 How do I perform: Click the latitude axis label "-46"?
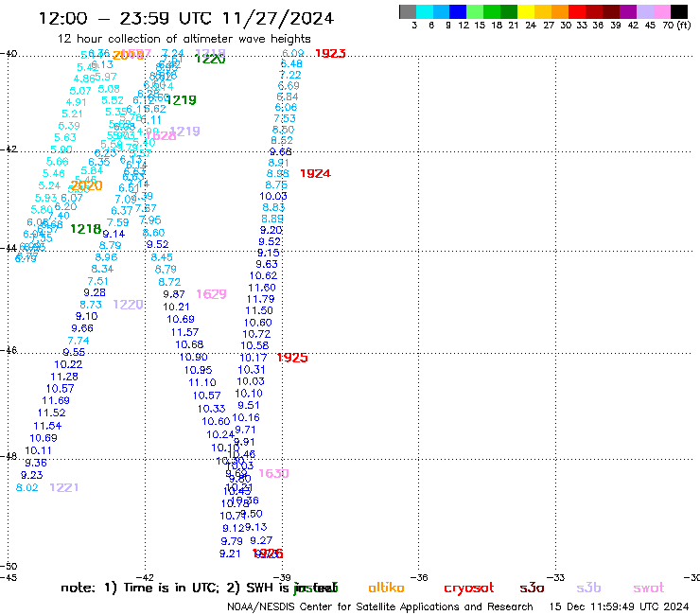tap(9, 350)
